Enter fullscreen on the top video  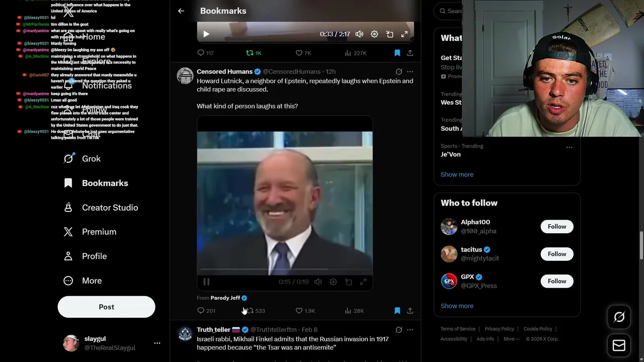[404, 34]
